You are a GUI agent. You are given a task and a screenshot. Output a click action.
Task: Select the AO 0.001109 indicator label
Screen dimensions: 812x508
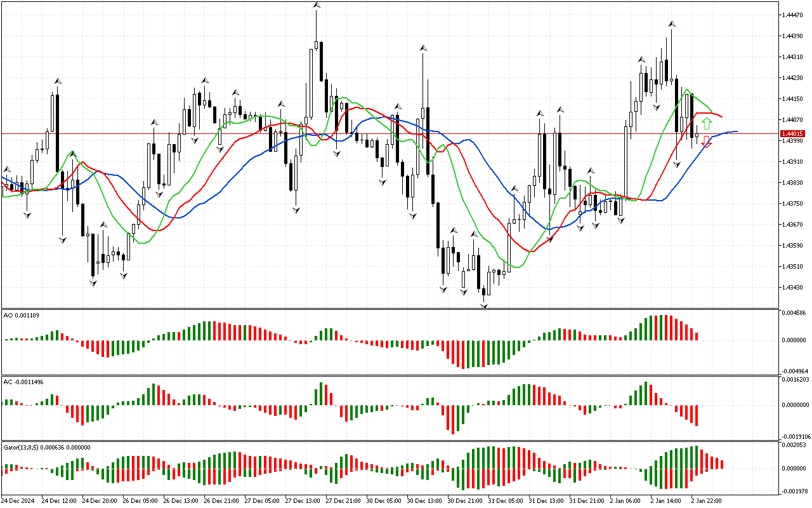[21, 315]
